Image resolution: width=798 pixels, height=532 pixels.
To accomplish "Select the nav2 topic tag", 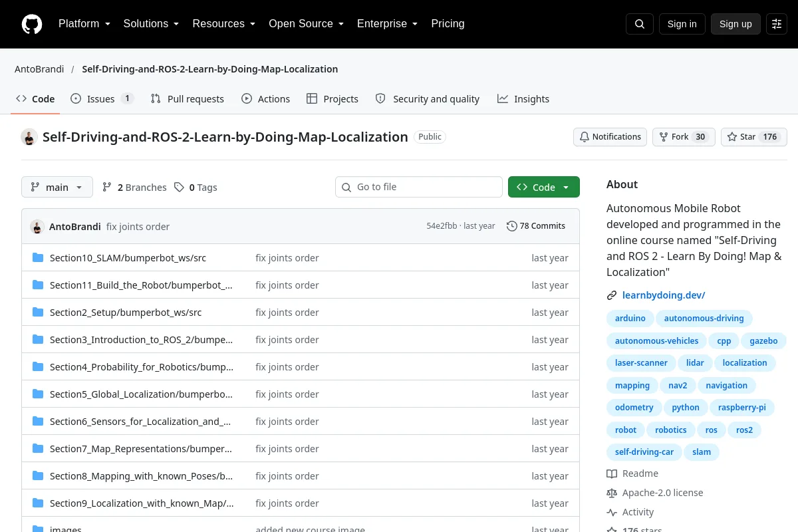I will (678, 386).
